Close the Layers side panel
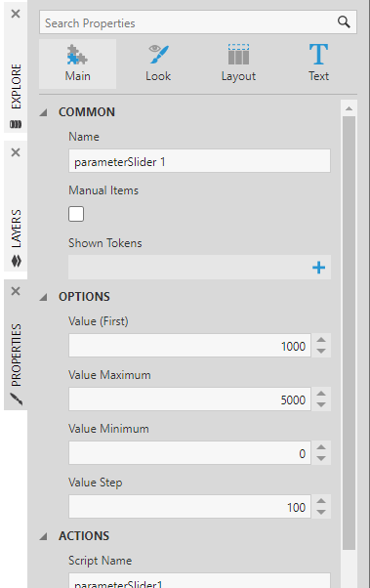370x588 pixels. click(16, 152)
